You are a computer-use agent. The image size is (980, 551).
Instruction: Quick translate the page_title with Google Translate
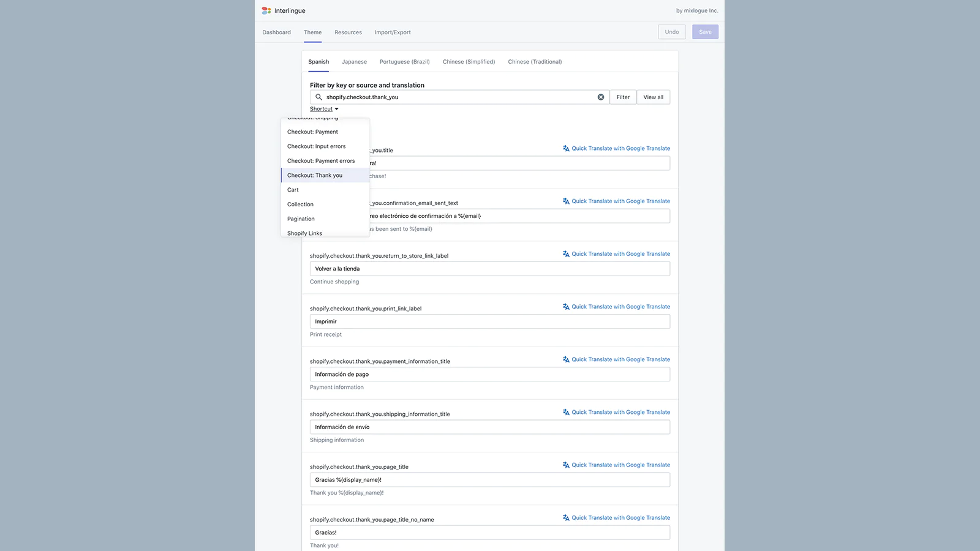coord(620,465)
